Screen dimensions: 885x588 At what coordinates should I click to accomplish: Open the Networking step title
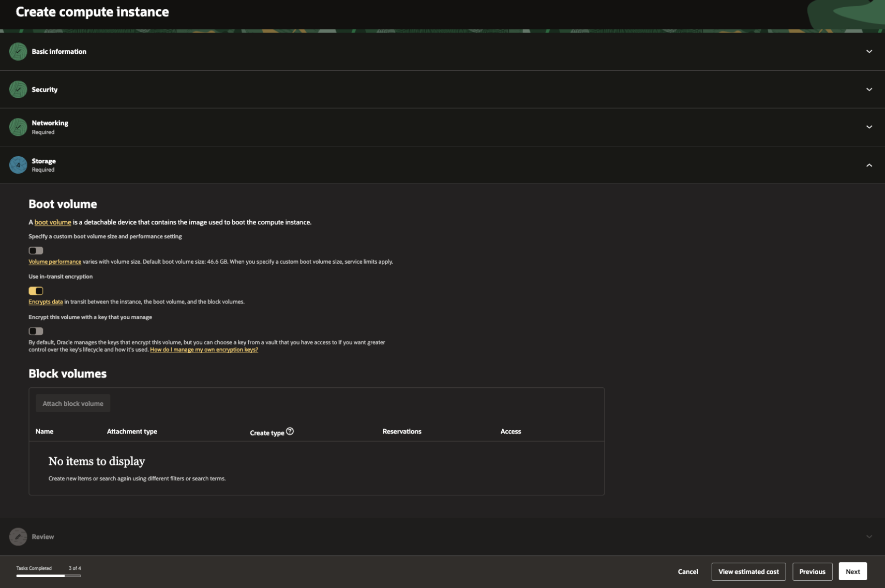[x=50, y=123]
